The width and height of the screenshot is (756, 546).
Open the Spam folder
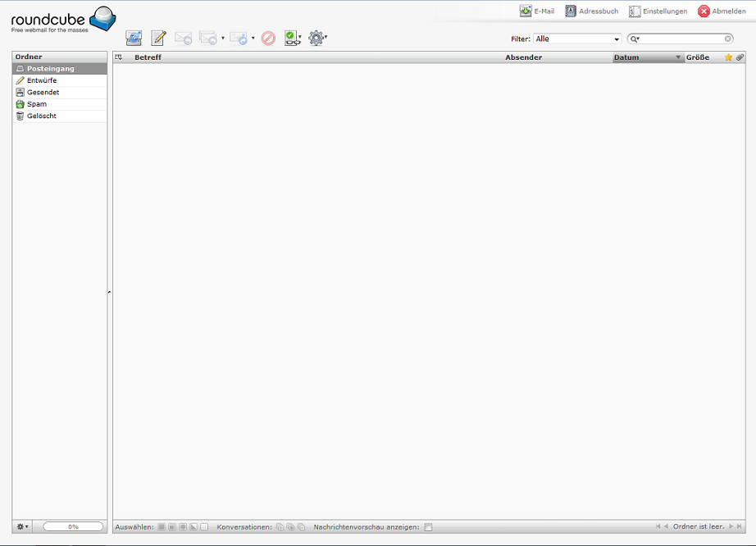(60, 104)
